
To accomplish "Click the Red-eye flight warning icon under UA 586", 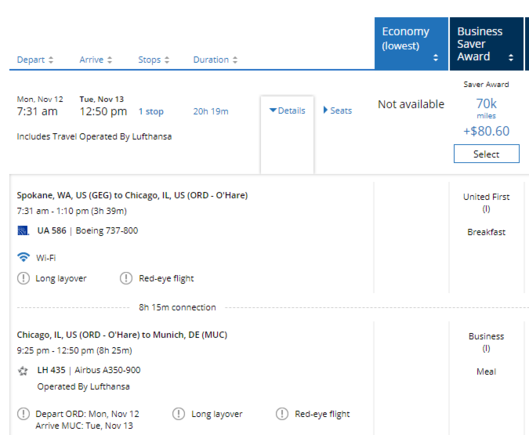I will (x=126, y=278).
